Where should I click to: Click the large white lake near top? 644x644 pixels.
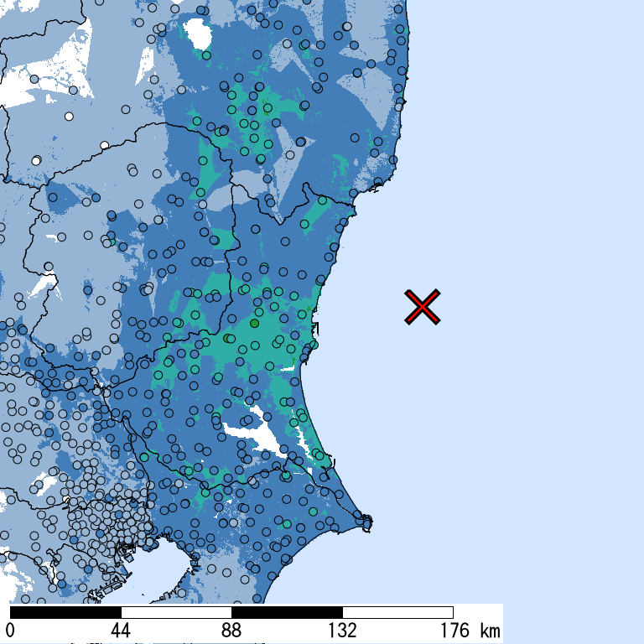(x=198, y=34)
